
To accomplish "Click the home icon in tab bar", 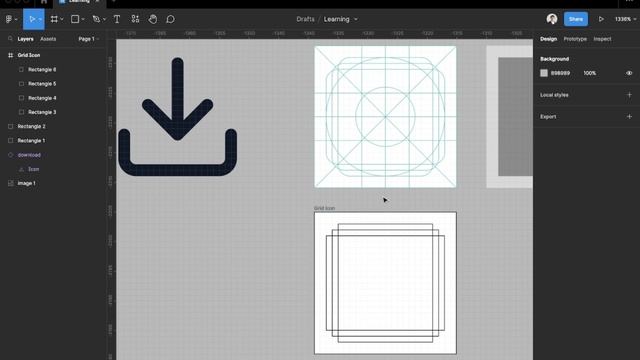I will tap(44, 2).
